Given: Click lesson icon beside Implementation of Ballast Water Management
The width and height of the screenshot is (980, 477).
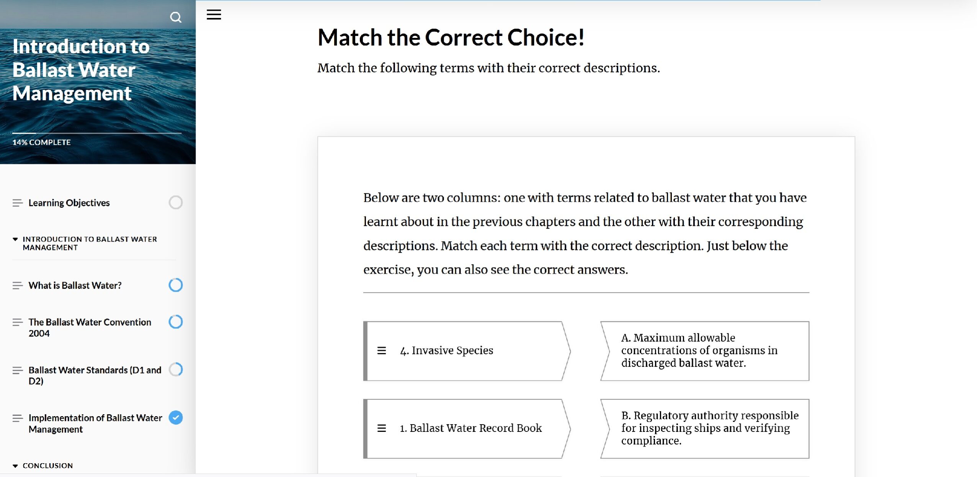Looking at the screenshot, I should pyautogui.click(x=17, y=418).
